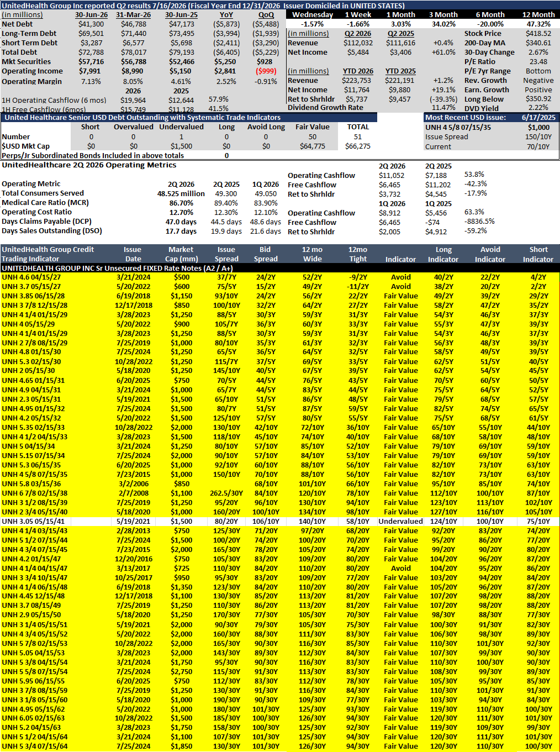Click the Total Consumers Served 48.525 million value

181,193
